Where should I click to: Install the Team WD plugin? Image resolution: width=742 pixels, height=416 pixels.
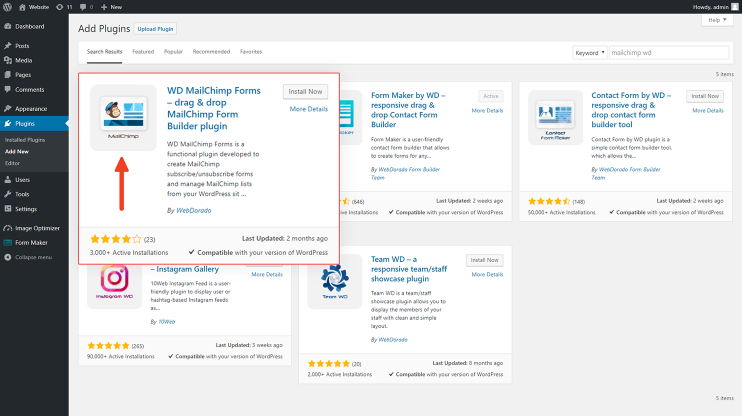click(x=485, y=260)
